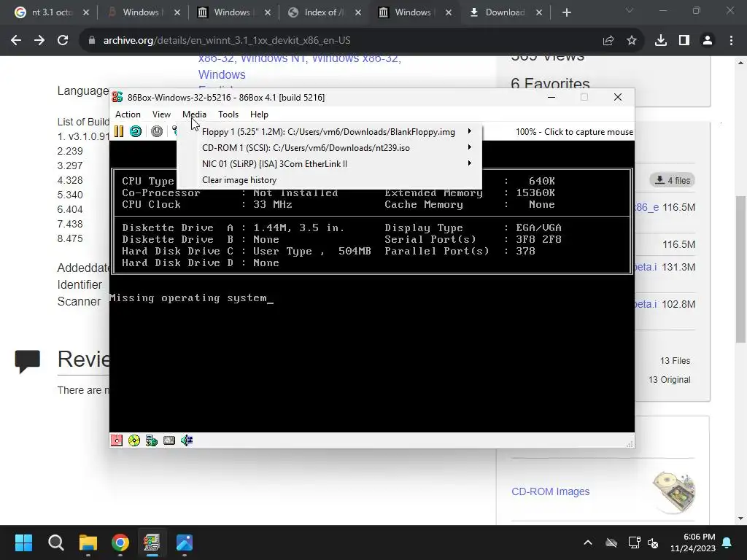The height and width of the screenshot is (560, 747).
Task: Open the '13 Files' listing
Action: pos(675,361)
